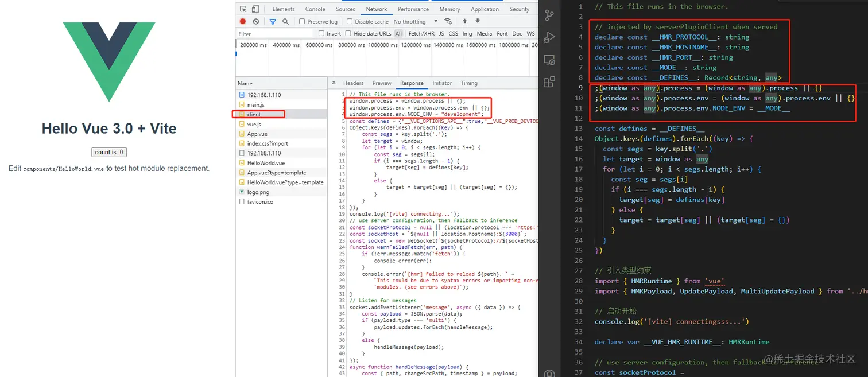Toggle the network filter funnel icon

273,22
